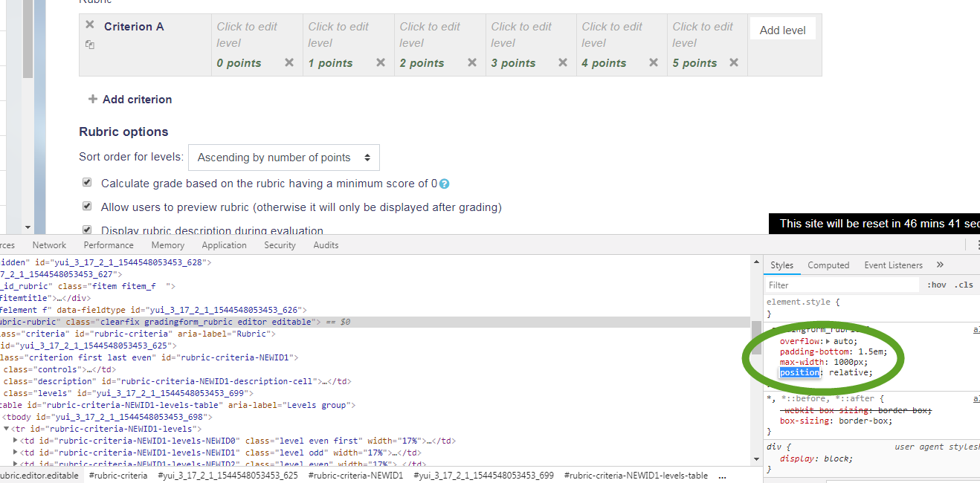This screenshot has width=980, height=483.
Task: Switch to DevTools Audits tab
Action: point(326,245)
